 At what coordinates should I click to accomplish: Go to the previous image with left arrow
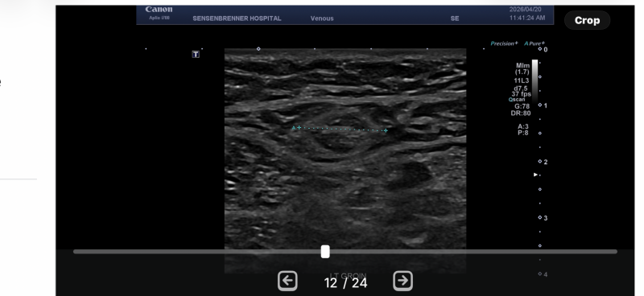tap(287, 281)
